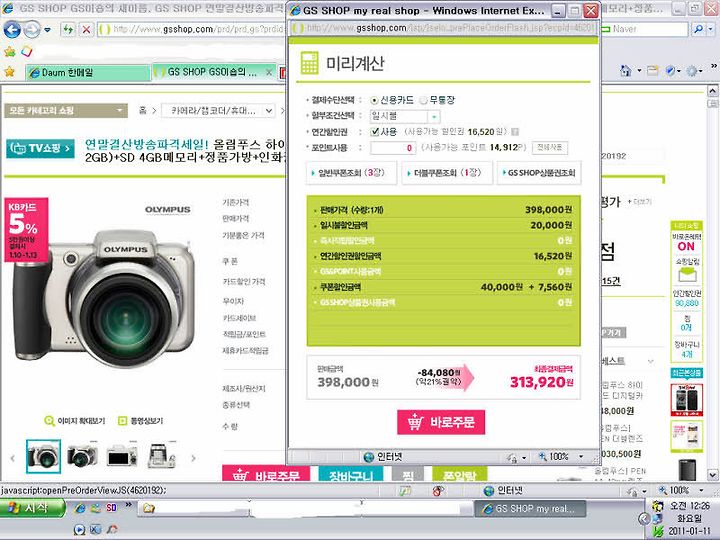Viewport: 720px width, 540px height.
Task: Click the 쇼핑알림 envelope icon
Action: pos(687,275)
